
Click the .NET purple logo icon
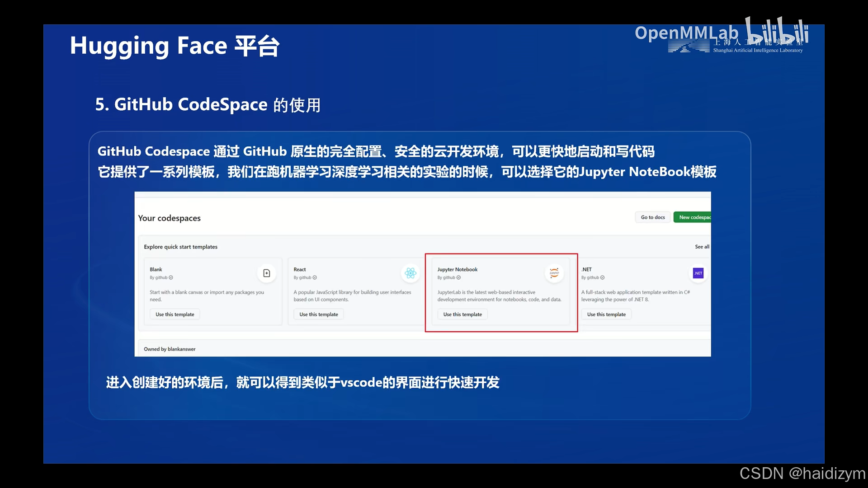pyautogui.click(x=698, y=273)
